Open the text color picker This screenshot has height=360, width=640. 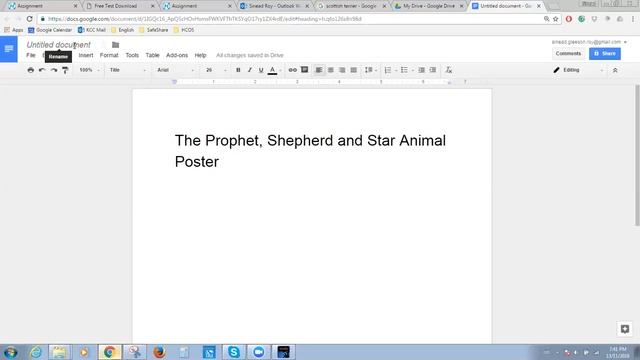(x=273, y=70)
